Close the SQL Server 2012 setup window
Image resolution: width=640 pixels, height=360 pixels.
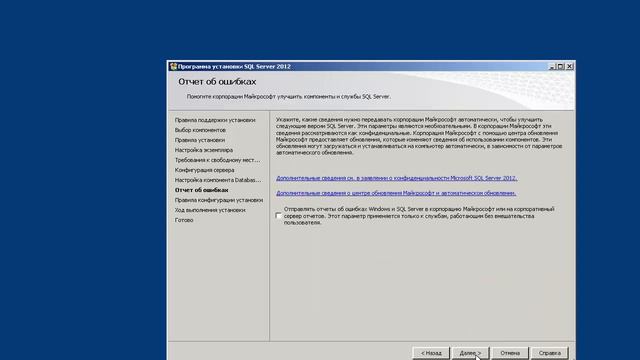570,67
